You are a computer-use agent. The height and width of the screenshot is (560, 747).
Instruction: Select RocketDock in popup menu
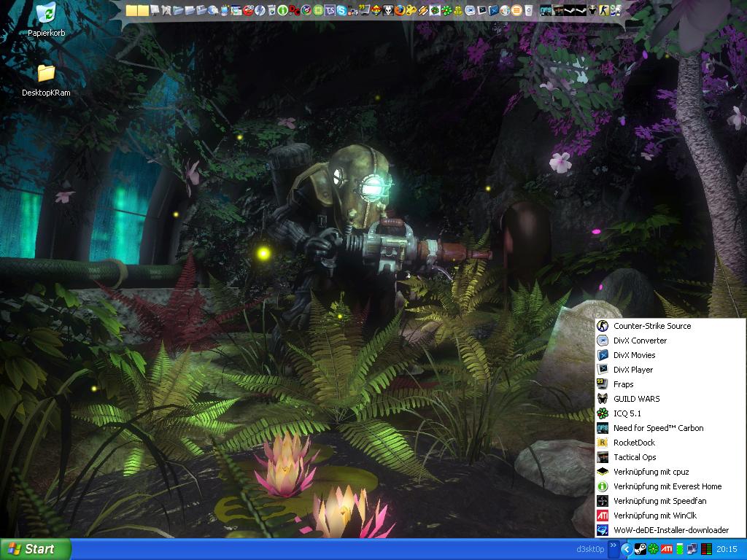pos(670,443)
